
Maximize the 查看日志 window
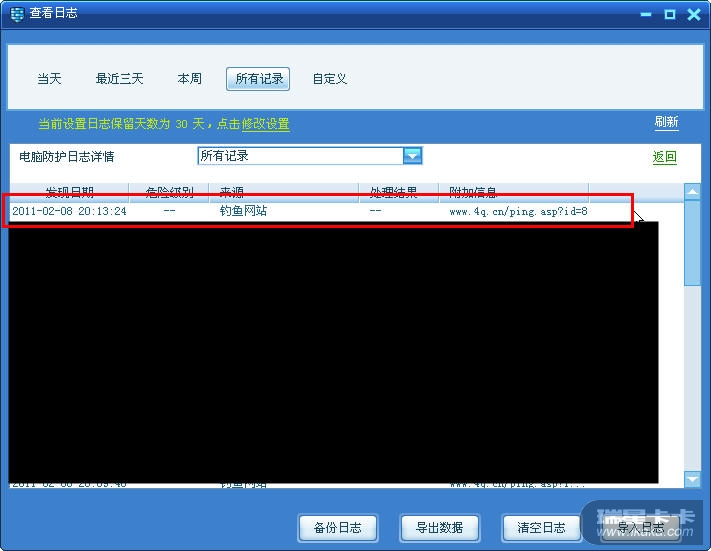tap(670, 15)
